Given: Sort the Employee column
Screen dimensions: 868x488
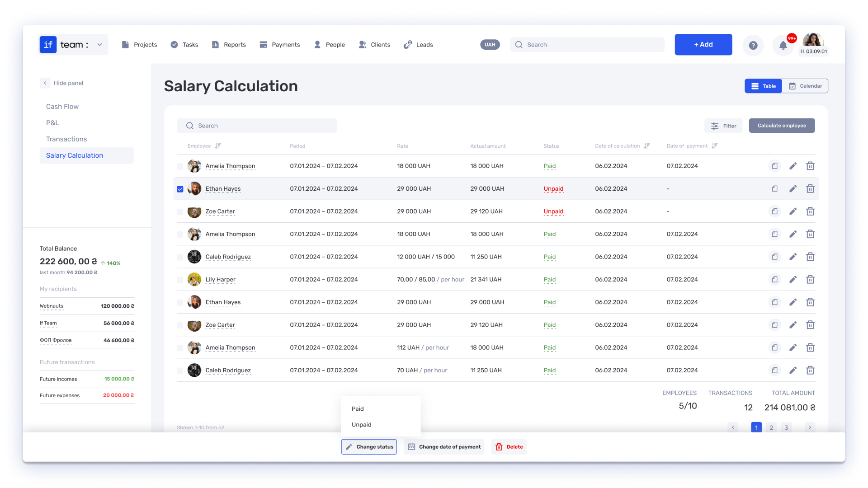Looking at the screenshot, I should 218,146.
